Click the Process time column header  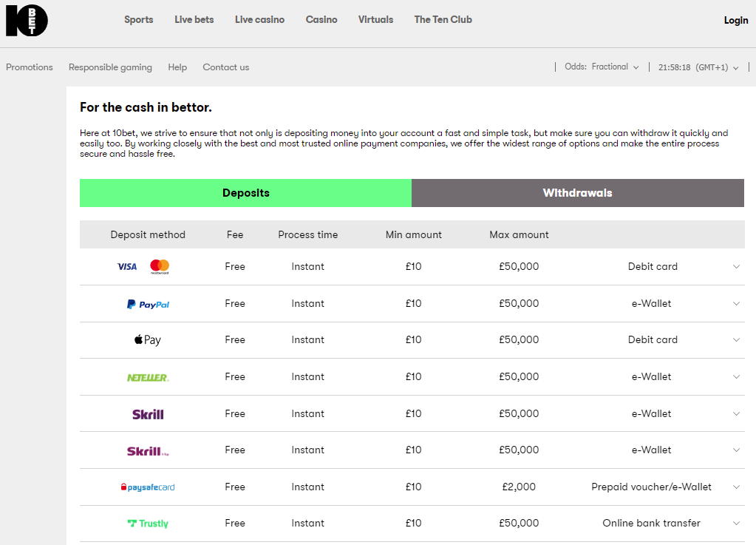tap(308, 235)
